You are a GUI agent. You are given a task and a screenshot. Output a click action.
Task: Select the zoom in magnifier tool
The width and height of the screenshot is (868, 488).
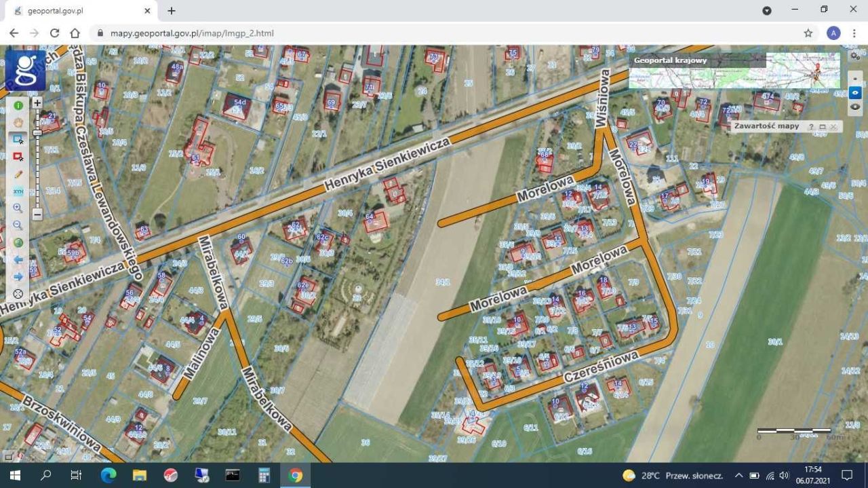pos(18,208)
